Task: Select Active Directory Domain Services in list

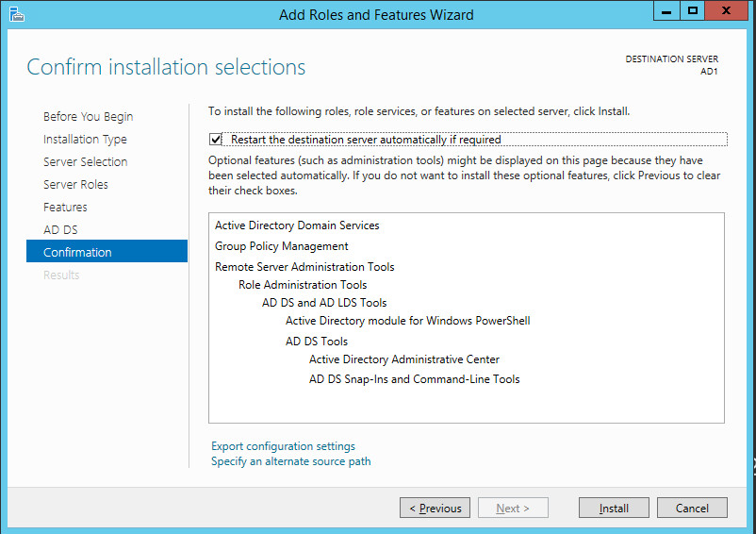Action: pos(297,225)
